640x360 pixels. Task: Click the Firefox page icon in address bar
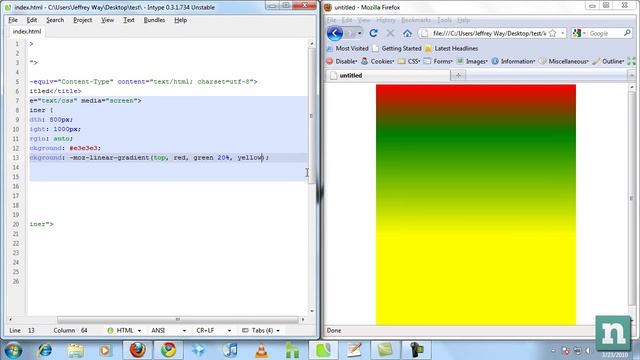(x=424, y=33)
